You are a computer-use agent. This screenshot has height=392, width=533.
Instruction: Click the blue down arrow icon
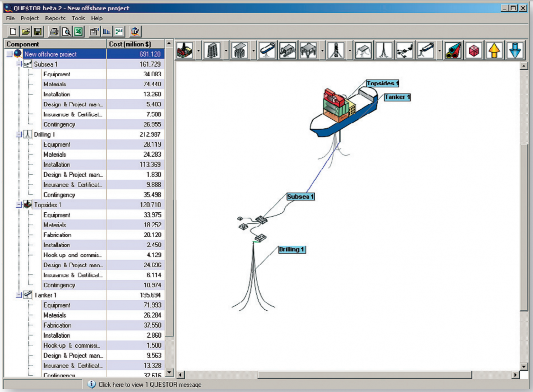515,50
